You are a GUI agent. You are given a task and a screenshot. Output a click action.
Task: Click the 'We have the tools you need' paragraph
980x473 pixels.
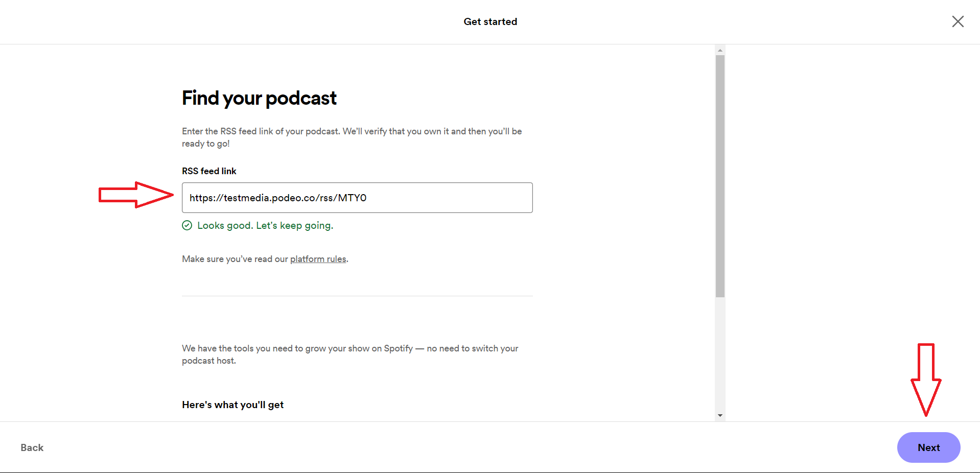pos(350,354)
